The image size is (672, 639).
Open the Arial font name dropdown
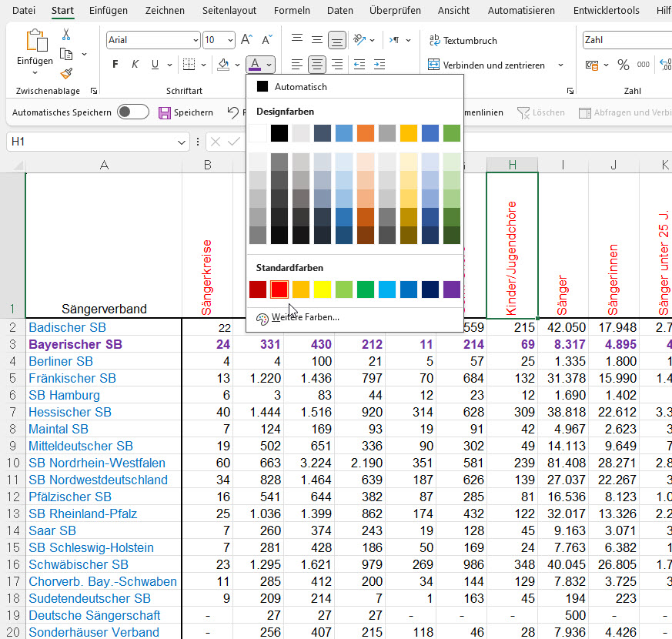point(195,40)
